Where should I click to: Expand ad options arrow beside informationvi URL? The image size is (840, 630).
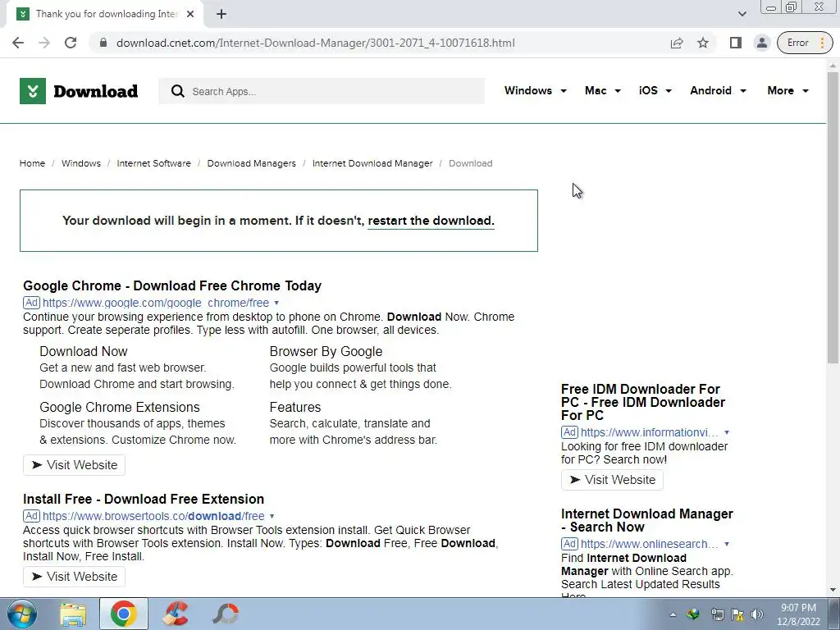coord(727,432)
